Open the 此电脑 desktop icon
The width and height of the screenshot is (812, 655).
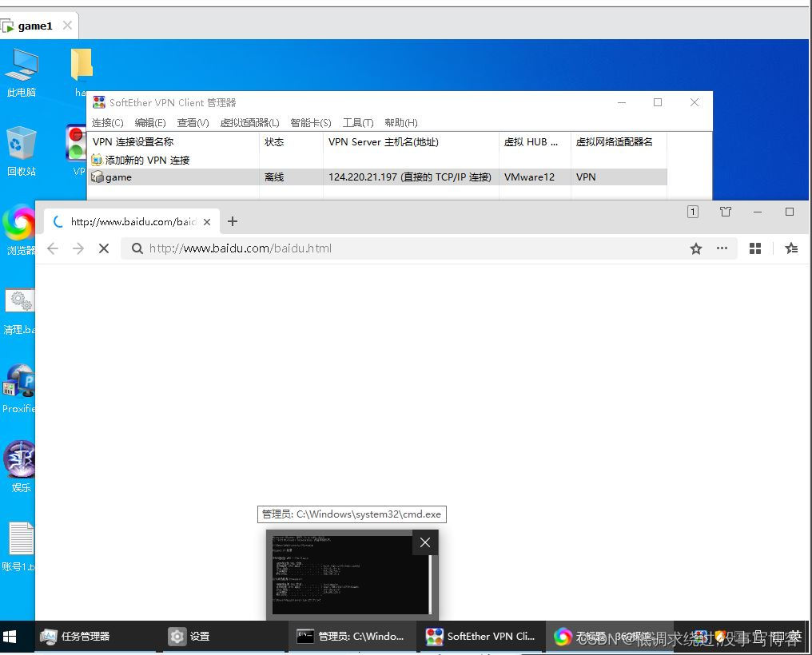tap(22, 73)
